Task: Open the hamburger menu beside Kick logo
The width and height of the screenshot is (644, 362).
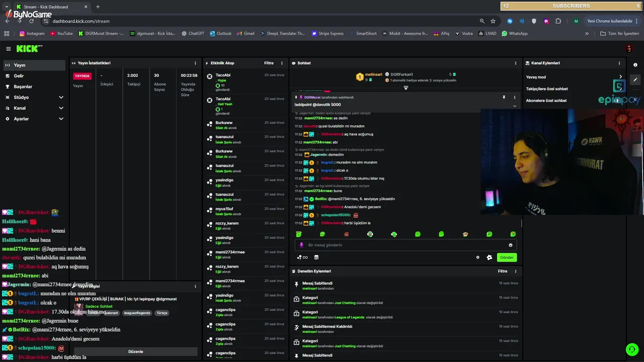Action: point(9,49)
